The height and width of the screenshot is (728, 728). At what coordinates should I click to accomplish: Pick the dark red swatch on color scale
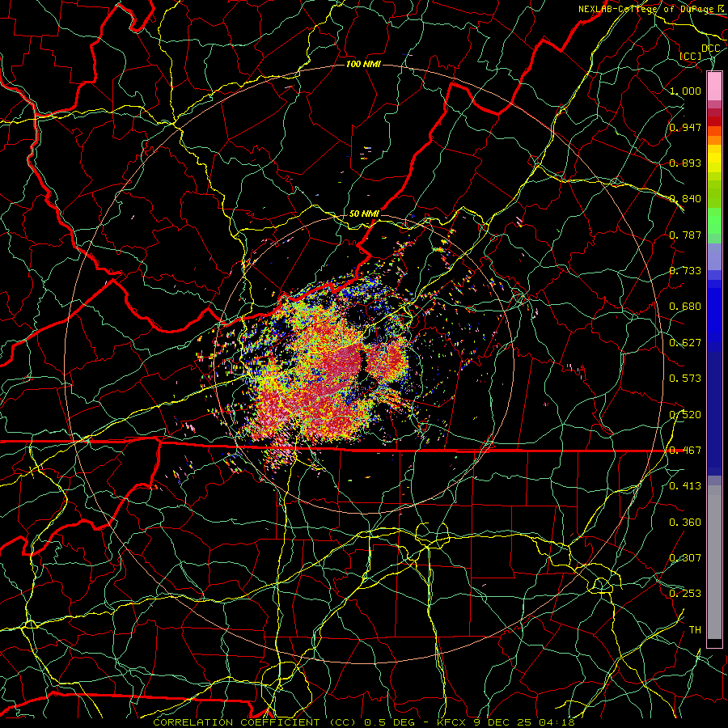pyautogui.click(x=714, y=121)
